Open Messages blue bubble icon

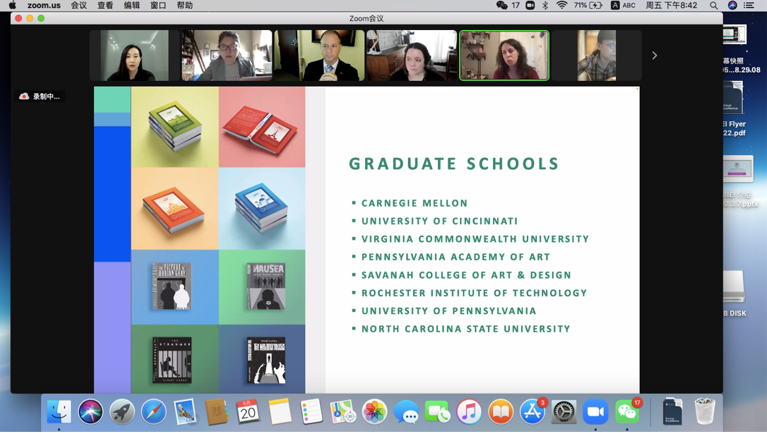(406, 411)
